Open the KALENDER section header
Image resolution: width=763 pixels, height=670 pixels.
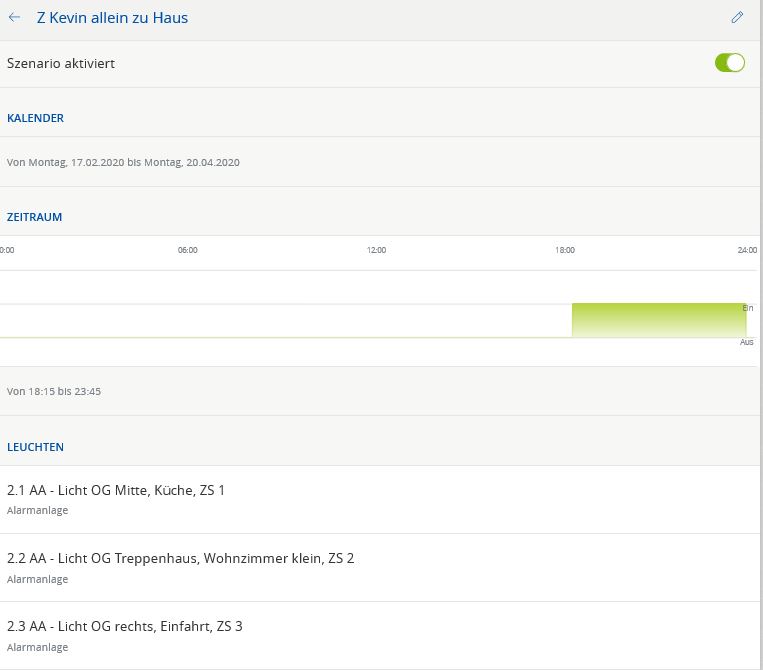[x=35, y=118]
